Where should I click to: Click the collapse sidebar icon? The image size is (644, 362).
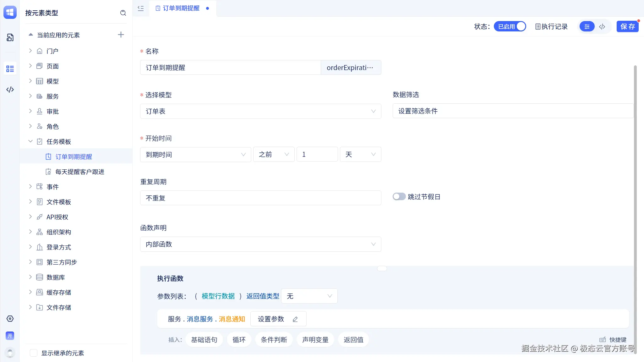tap(141, 8)
